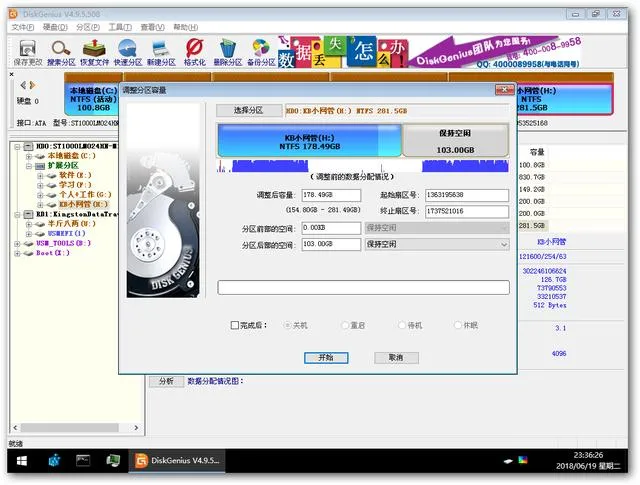Open the Disk (硬盘) menu
This screenshot has height=485, width=640.
55,27
